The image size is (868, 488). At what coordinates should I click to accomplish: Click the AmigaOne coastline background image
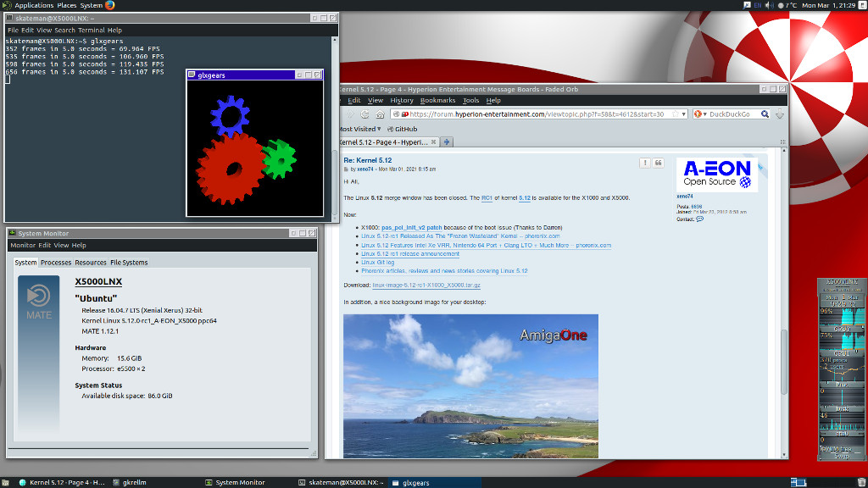click(x=470, y=386)
